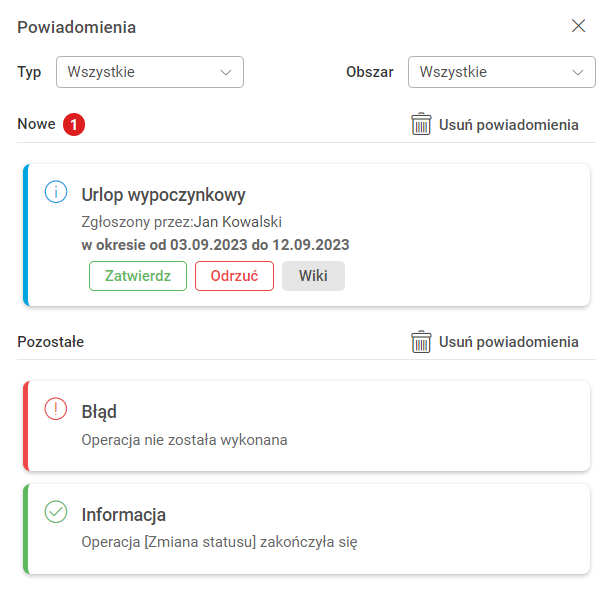Click Usuń powiadomienia for the Pozostałe notifications

[508, 342]
